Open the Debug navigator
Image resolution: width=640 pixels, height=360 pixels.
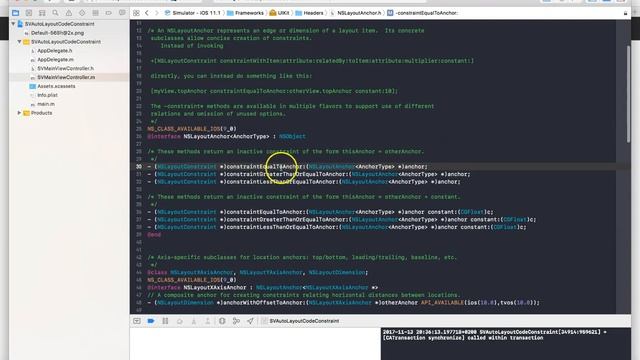tap(96, 13)
